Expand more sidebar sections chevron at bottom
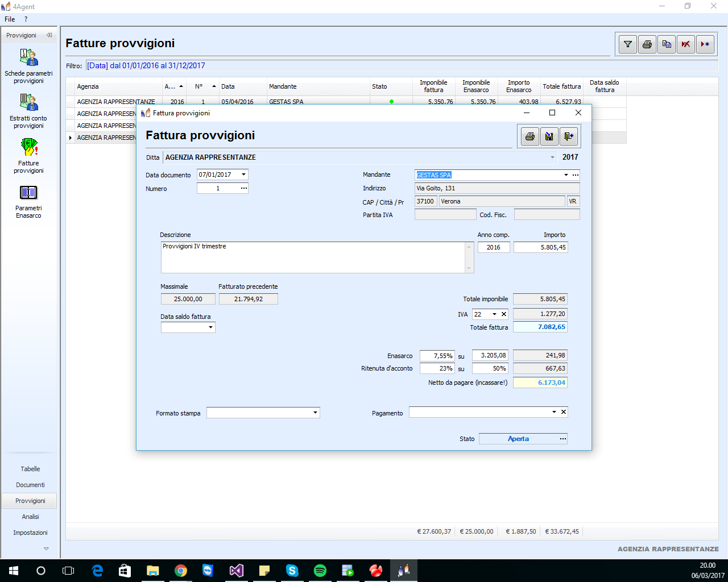Screen dimensions: 728x582 coord(46,548)
